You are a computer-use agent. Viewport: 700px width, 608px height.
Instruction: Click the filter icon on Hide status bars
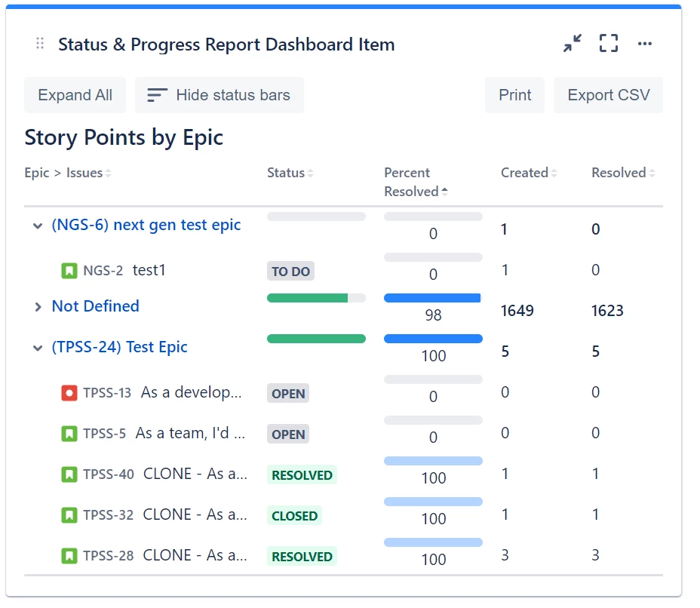(x=156, y=94)
